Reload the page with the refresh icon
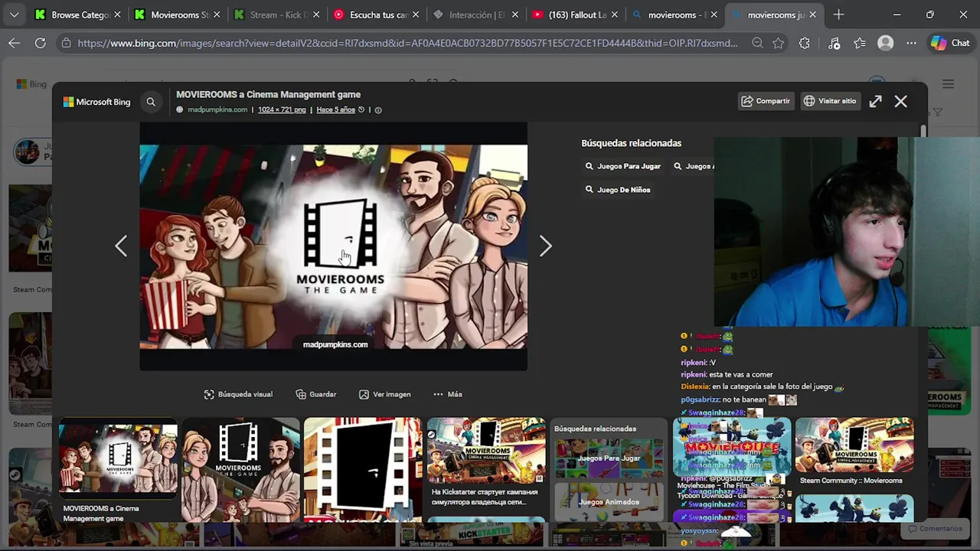The image size is (980, 551). click(x=41, y=44)
